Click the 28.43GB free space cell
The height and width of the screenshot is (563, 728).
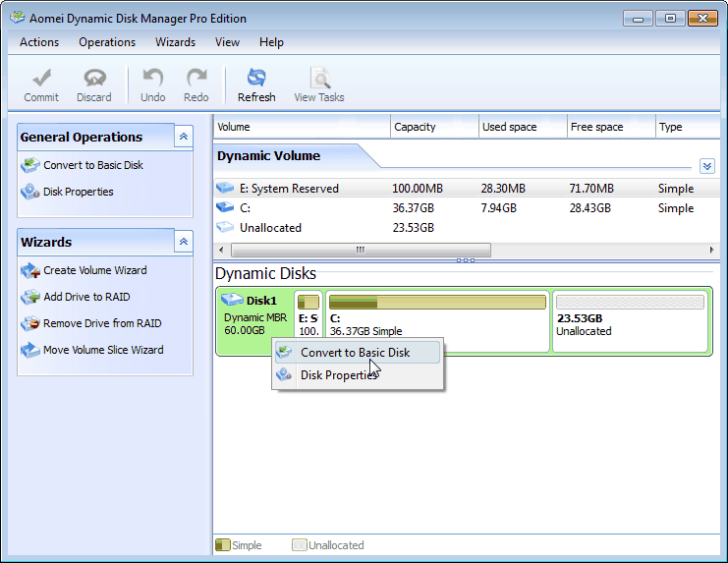[x=590, y=208]
